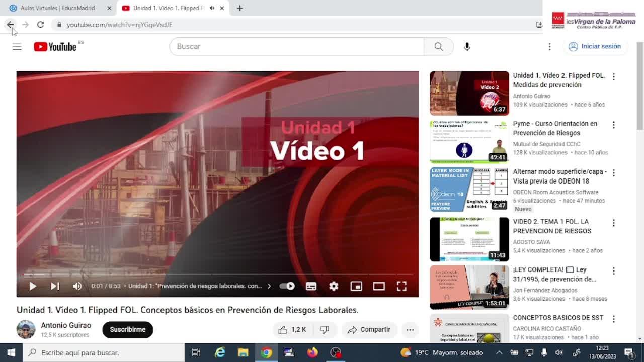644x362 pixels.
Task: Switch to theater mode
Action: pyautogui.click(x=379, y=286)
